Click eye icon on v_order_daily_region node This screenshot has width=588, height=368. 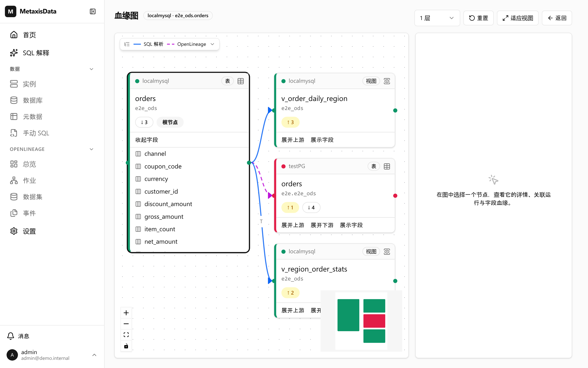(387, 81)
